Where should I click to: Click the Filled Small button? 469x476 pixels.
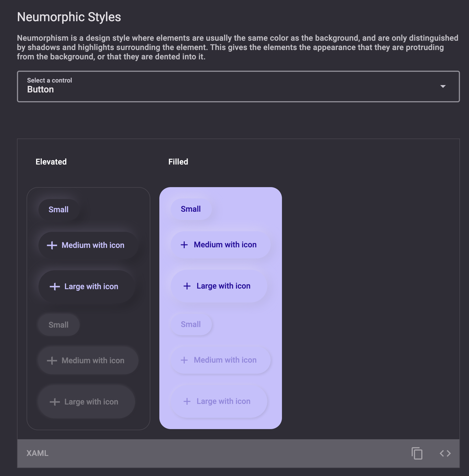pyautogui.click(x=191, y=209)
